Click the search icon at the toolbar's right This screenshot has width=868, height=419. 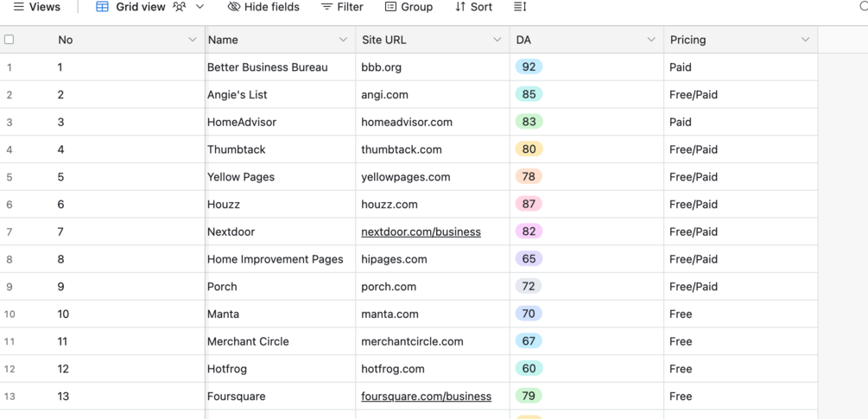863,7
